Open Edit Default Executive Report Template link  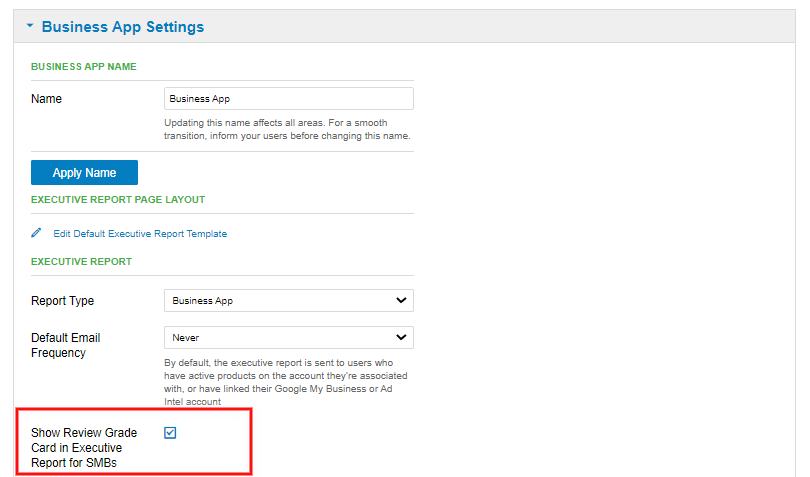click(x=140, y=234)
